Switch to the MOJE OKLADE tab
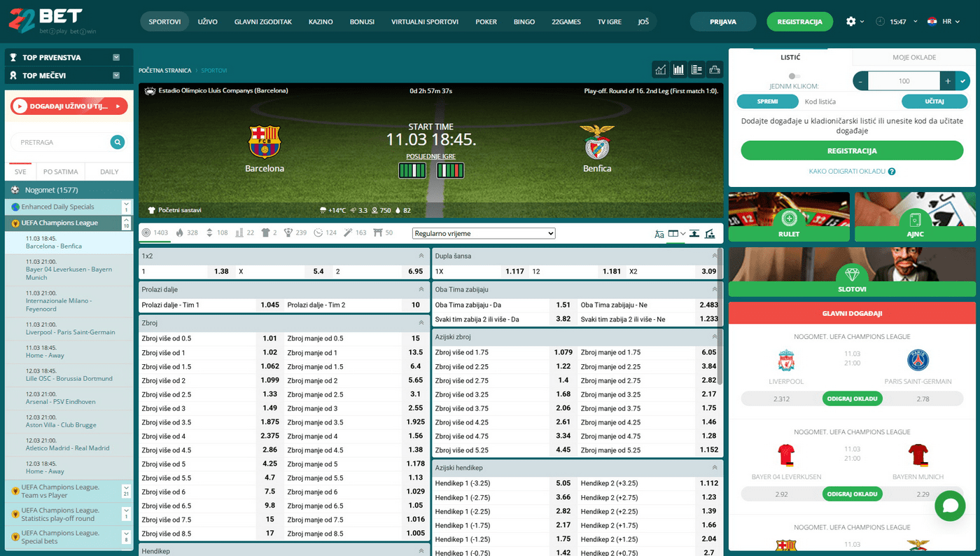 (x=913, y=57)
